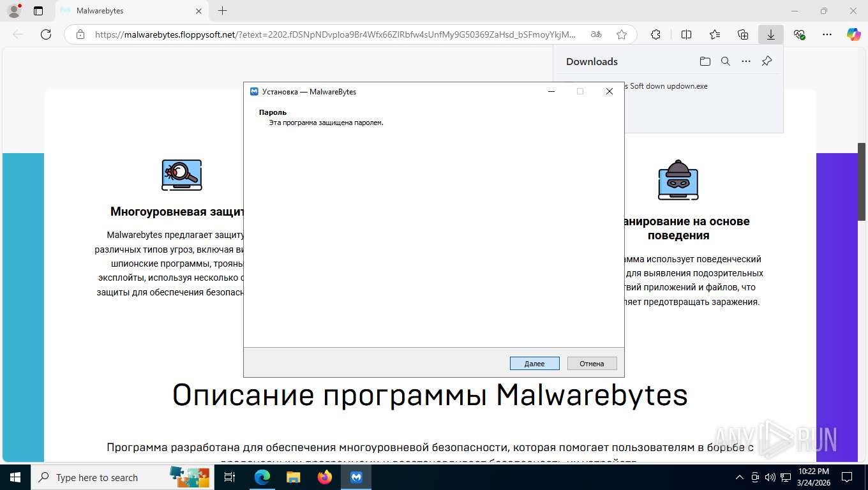Open Edge Settings and more menu
The image size is (868, 490).
click(x=827, y=34)
